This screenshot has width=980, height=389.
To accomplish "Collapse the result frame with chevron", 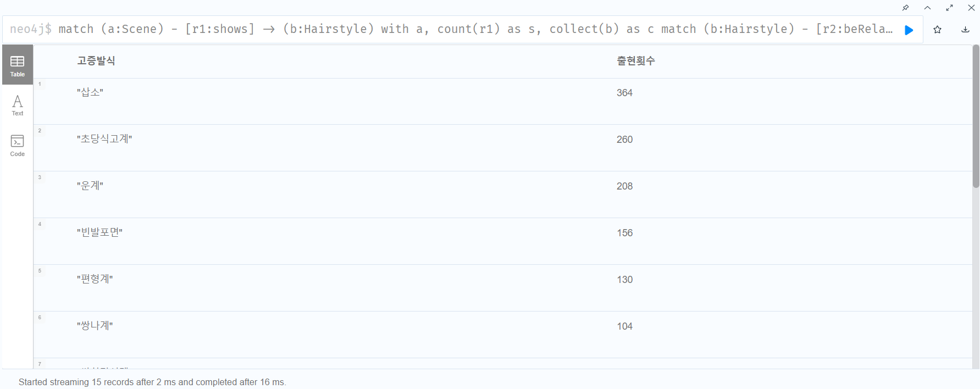I will pyautogui.click(x=927, y=8).
